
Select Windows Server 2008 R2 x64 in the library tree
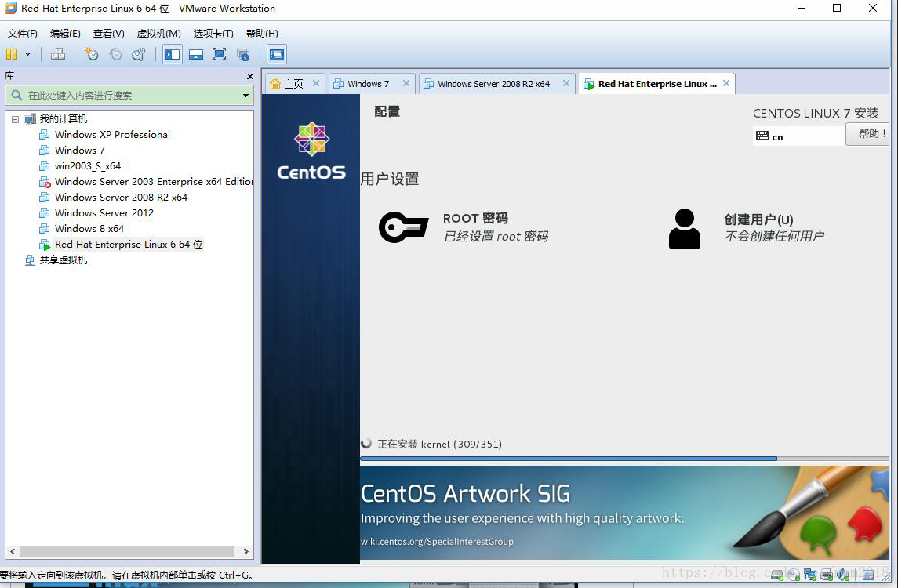coord(121,197)
